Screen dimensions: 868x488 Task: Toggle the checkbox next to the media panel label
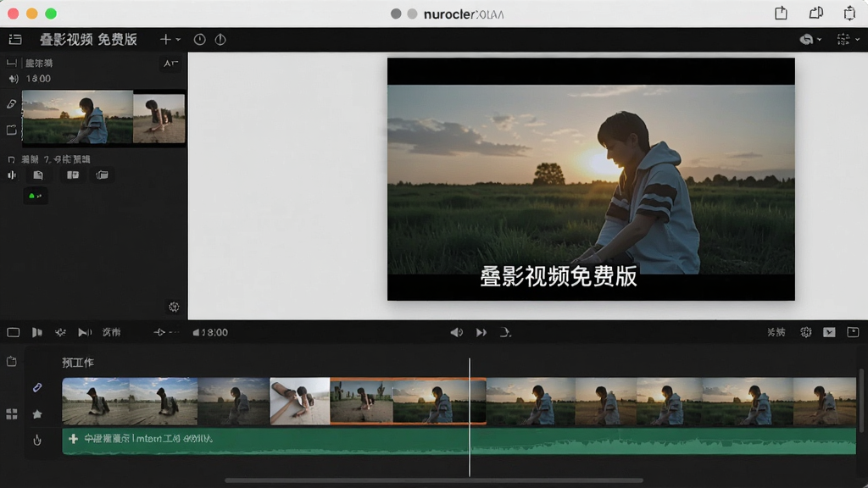11,160
